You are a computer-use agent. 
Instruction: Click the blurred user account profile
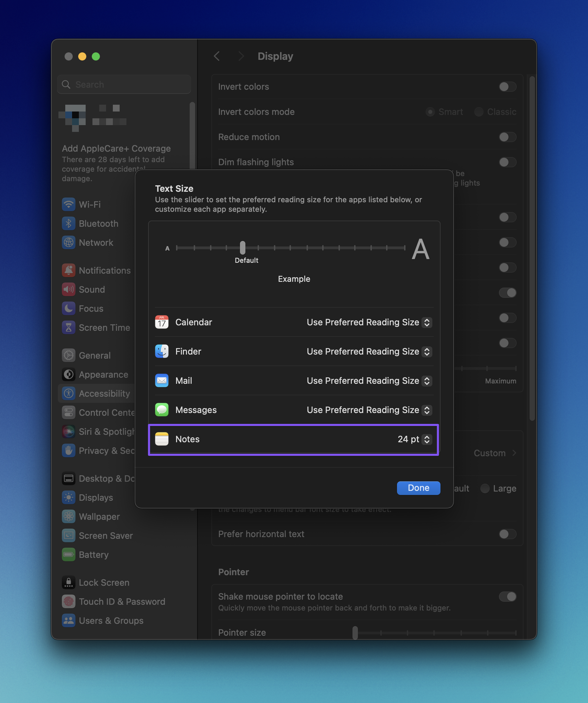click(92, 118)
